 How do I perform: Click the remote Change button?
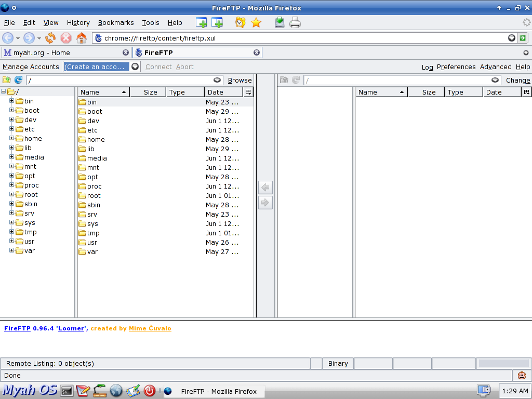pos(518,81)
